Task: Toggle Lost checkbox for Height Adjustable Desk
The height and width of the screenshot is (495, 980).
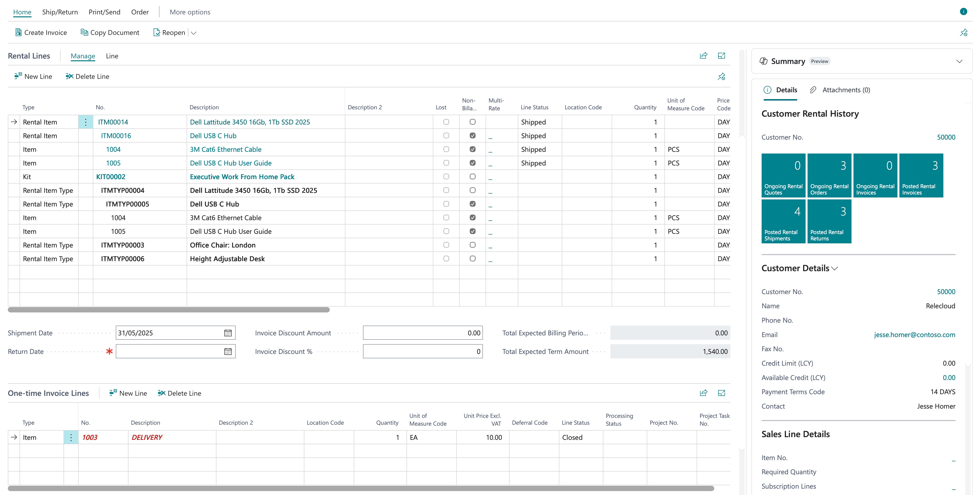Action: 446,259
